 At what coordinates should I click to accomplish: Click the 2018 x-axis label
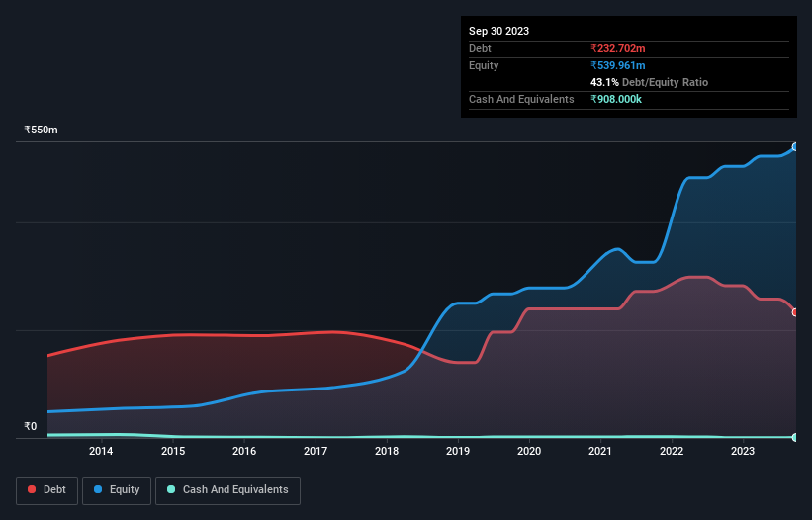(387, 451)
